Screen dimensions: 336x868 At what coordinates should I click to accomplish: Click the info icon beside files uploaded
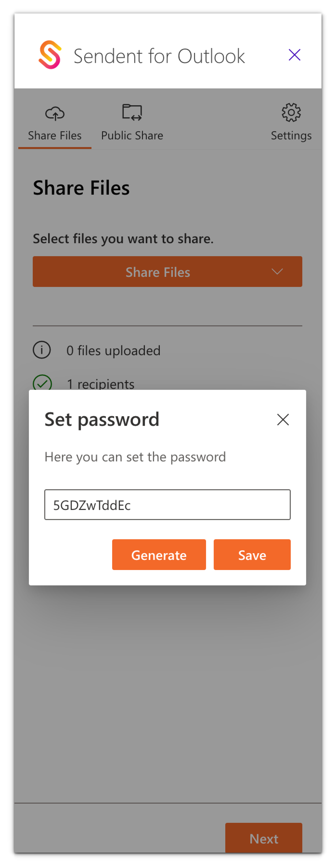(42, 350)
